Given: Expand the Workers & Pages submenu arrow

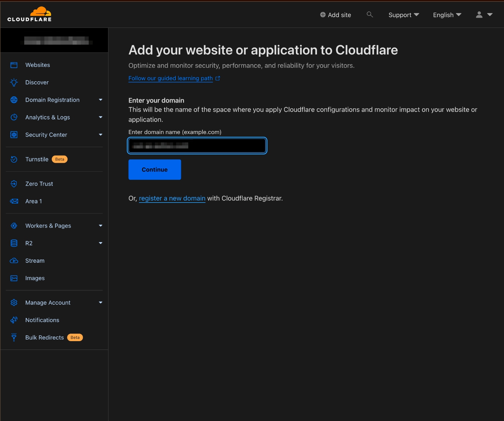Looking at the screenshot, I should pos(101,226).
